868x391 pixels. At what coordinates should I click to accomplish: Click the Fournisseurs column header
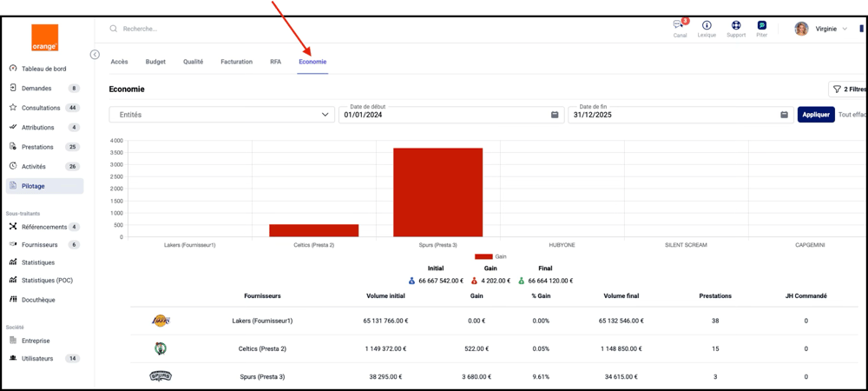[262, 295]
